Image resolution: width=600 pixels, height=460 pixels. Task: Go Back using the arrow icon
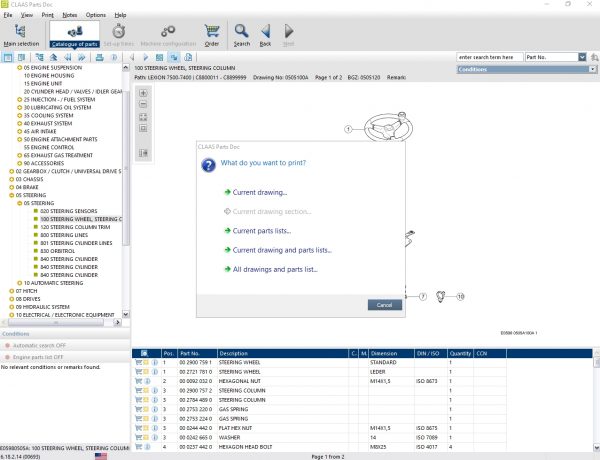(x=265, y=36)
